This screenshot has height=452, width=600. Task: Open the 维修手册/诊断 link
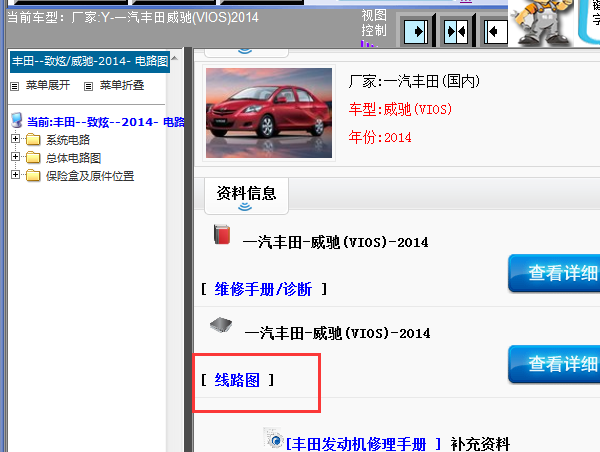[x=263, y=289]
